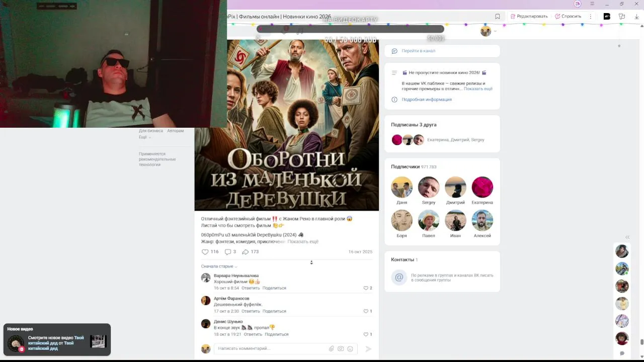644x362 pixels.
Task: Open Варвара Неунывалова's commenter avatar
Action: [206, 278]
